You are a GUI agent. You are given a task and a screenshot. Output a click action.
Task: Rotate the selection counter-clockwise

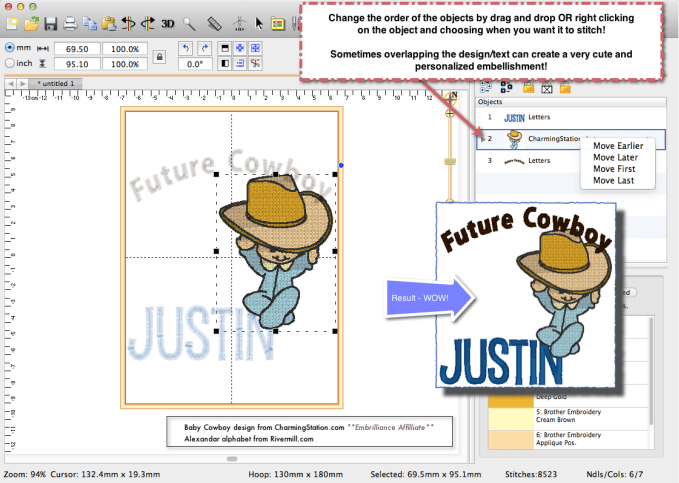click(186, 48)
